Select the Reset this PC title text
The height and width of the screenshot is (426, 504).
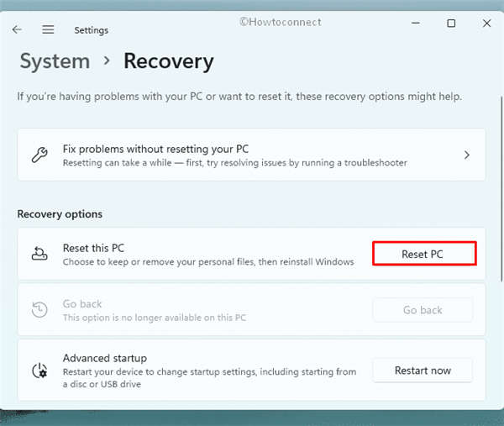pos(94,248)
